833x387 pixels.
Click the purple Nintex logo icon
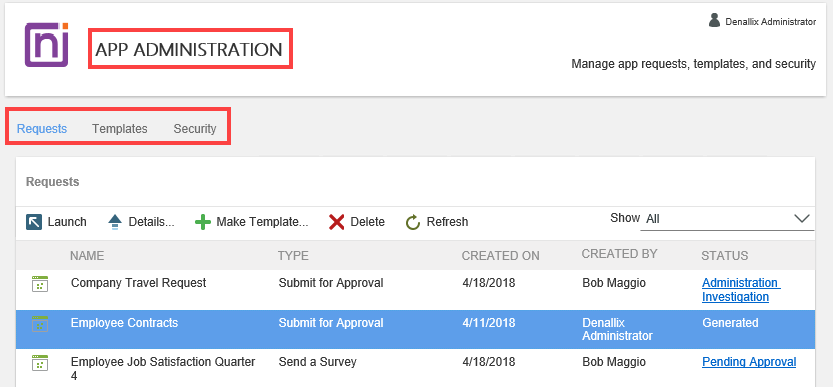pos(47,45)
